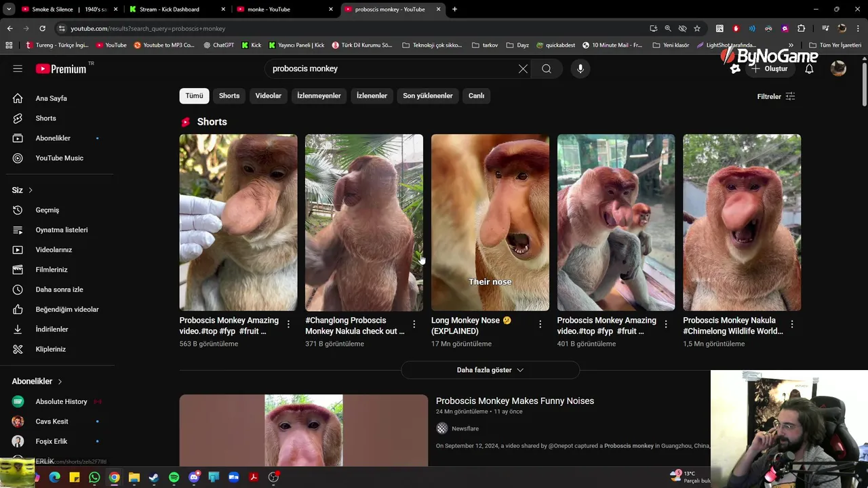
Task: Select the İzlenenler filter chip
Action: (x=372, y=96)
